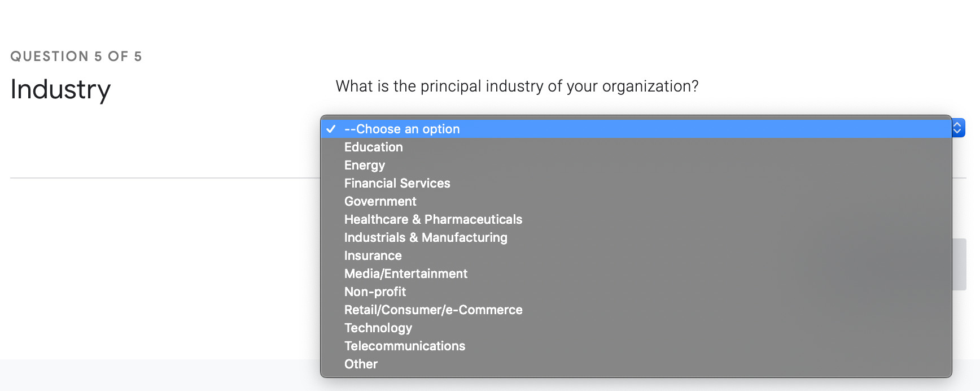Select Technology as the industry
This screenshot has width=980, height=391.
point(378,328)
